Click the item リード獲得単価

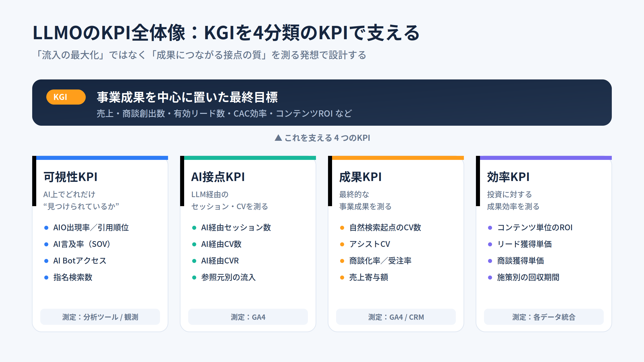525,244
